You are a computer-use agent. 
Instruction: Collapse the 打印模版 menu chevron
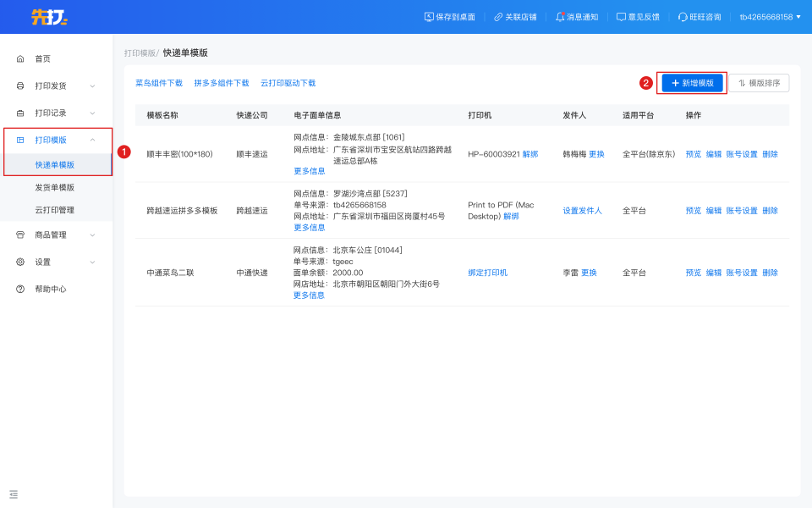pos(92,141)
